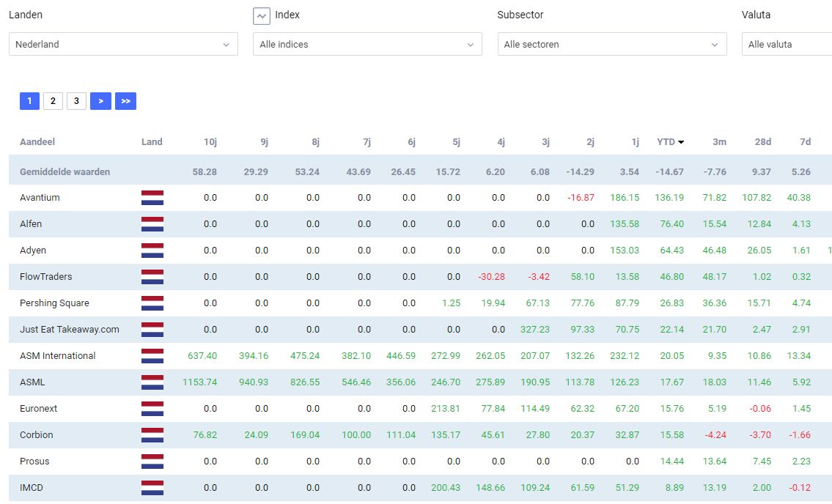Click FlowTraders' 4j value -30.28
Screen dimensions: 832x504
click(491, 276)
